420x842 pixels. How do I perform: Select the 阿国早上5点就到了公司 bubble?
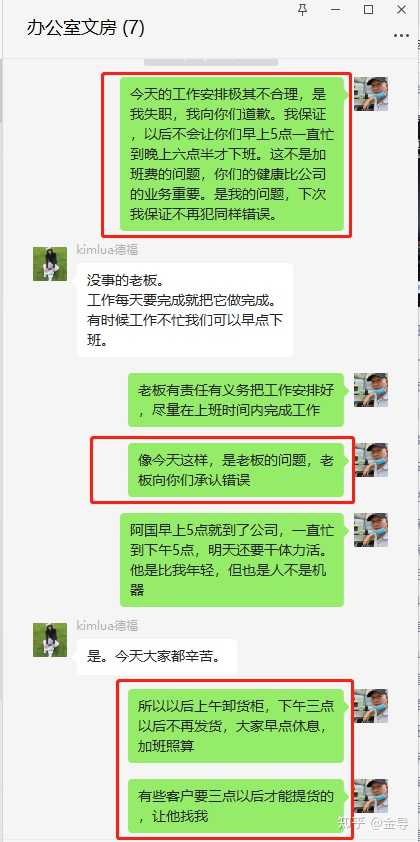click(231, 560)
